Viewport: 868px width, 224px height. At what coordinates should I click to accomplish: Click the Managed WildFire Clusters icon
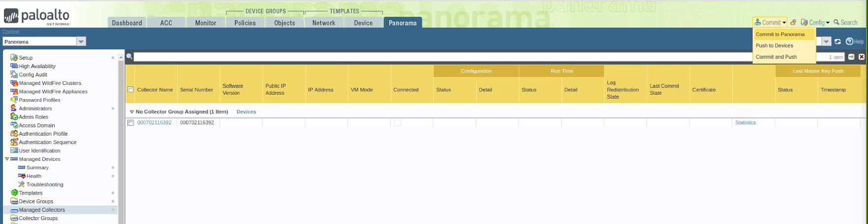(x=14, y=83)
